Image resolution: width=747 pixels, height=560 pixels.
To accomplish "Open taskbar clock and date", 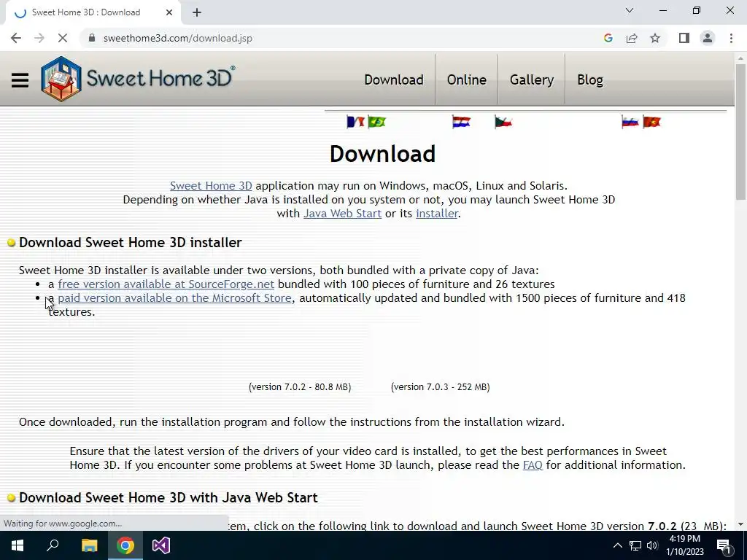I will pos(684,545).
